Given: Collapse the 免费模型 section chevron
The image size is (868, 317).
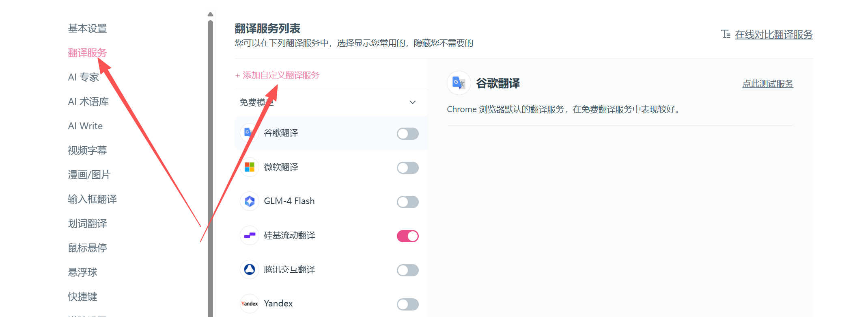Looking at the screenshot, I should coord(413,102).
